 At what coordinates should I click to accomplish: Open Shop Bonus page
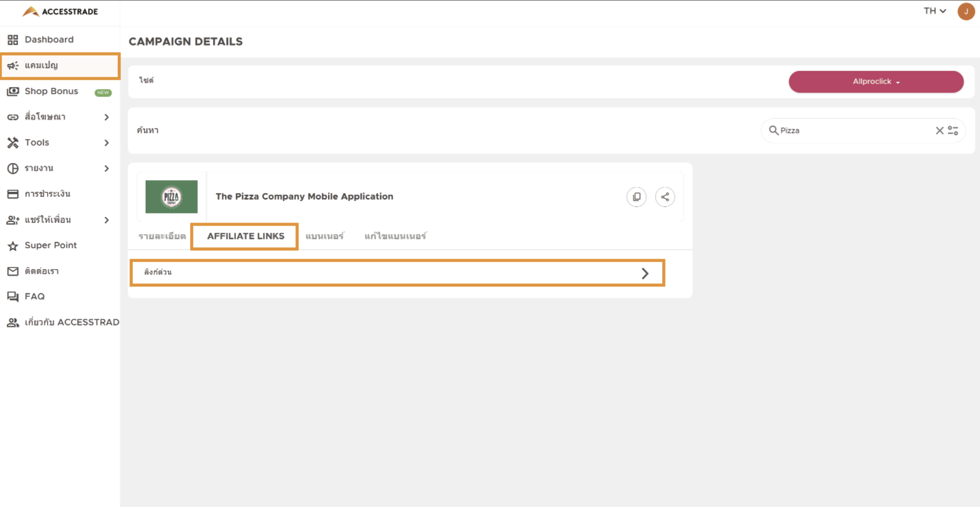(x=60, y=91)
